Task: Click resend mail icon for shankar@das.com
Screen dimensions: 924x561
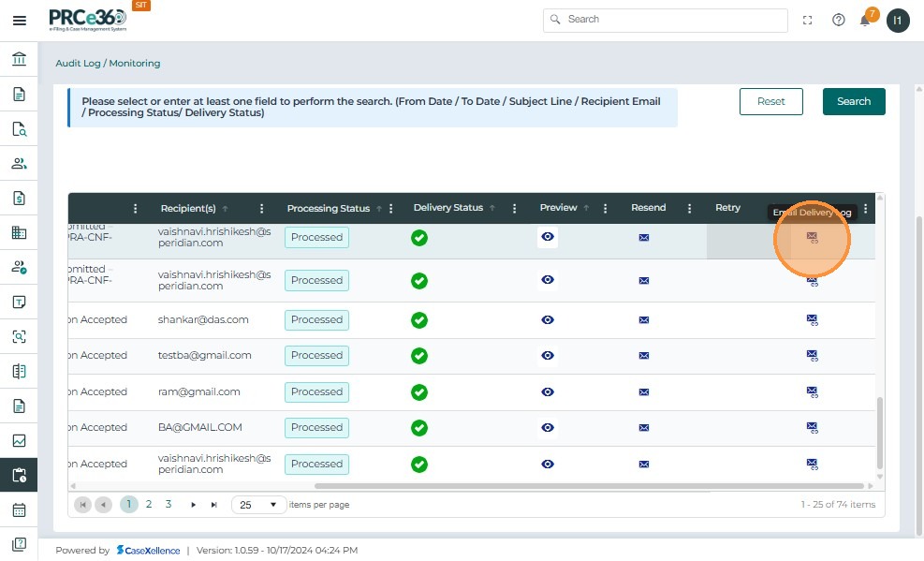Action: coord(643,320)
